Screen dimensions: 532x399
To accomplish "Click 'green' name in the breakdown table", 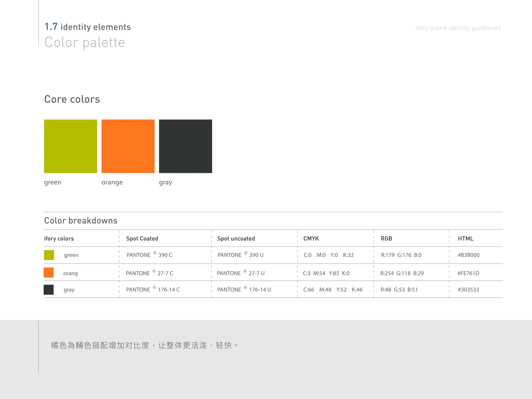I will click(71, 255).
